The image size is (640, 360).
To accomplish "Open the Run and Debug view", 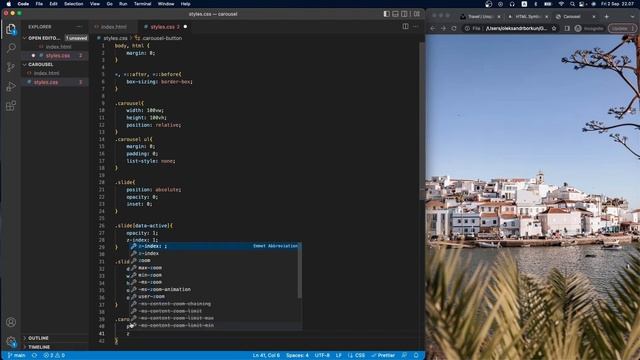I will pos(11,87).
